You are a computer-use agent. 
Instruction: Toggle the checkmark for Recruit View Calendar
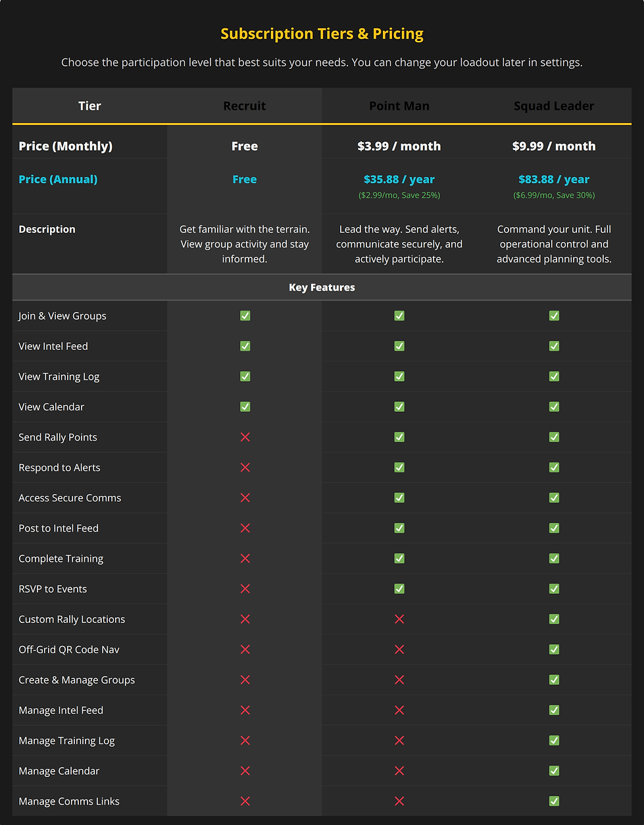click(245, 407)
